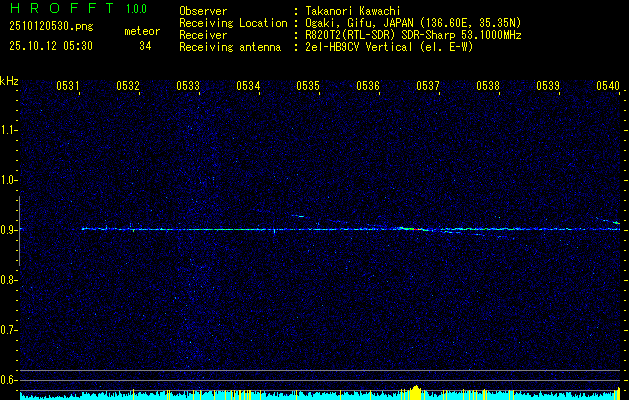
Task: Click the 0.6 kHz axis label
Action: point(7,380)
